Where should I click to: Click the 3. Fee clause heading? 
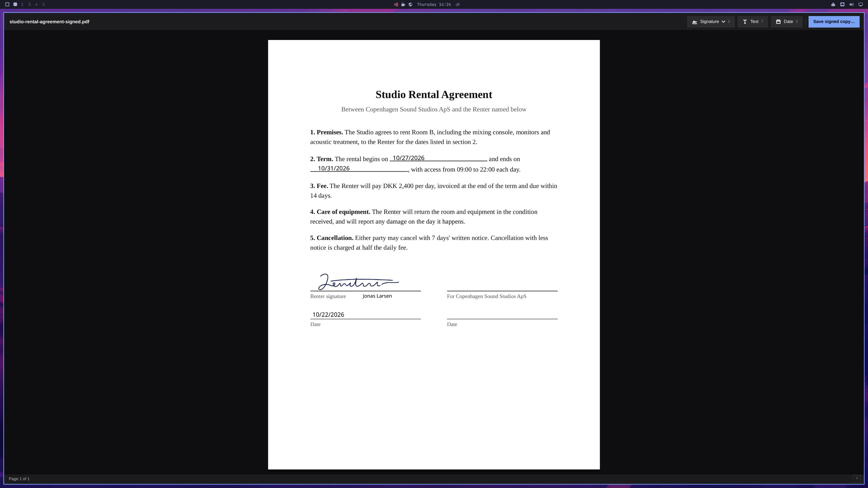click(x=319, y=186)
